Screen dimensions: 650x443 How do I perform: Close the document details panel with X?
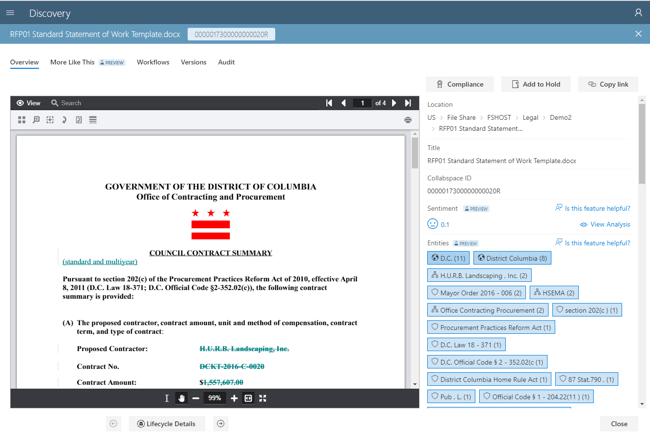(x=638, y=34)
